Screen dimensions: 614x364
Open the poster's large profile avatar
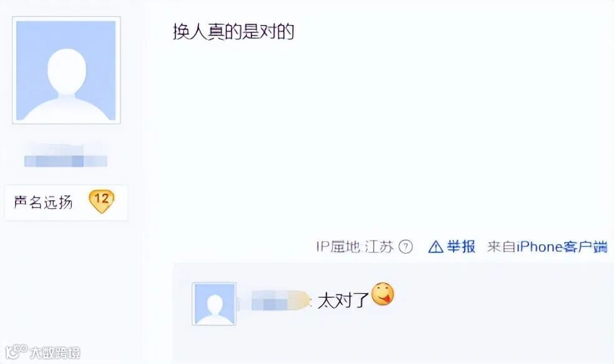point(66,70)
